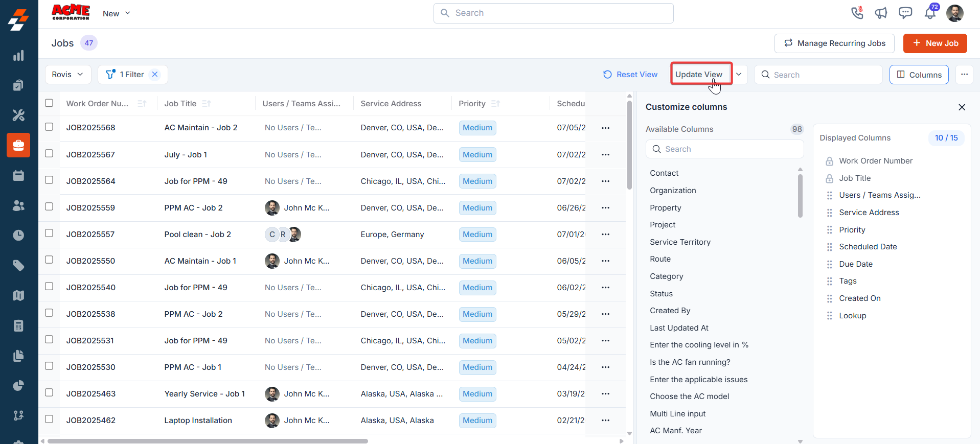Viewport: 980px width, 444px height.
Task: Open the workflow branch sidebar icon
Action: tap(18, 415)
